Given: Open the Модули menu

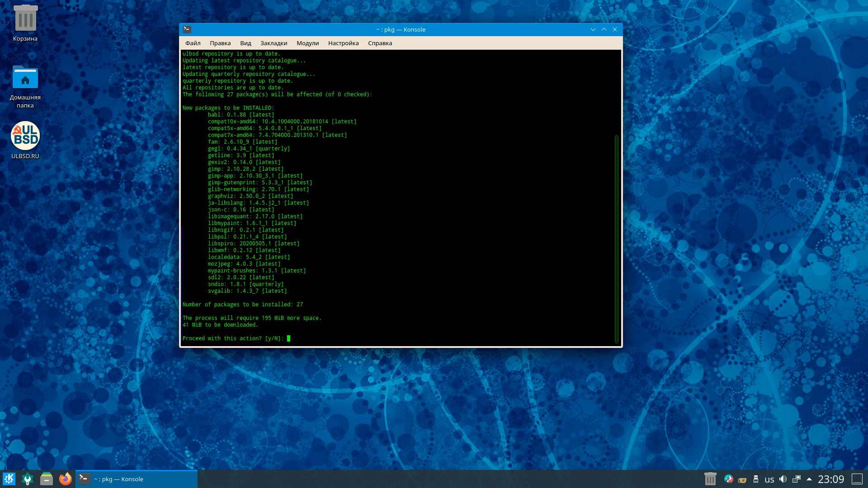Looking at the screenshot, I should tap(307, 43).
